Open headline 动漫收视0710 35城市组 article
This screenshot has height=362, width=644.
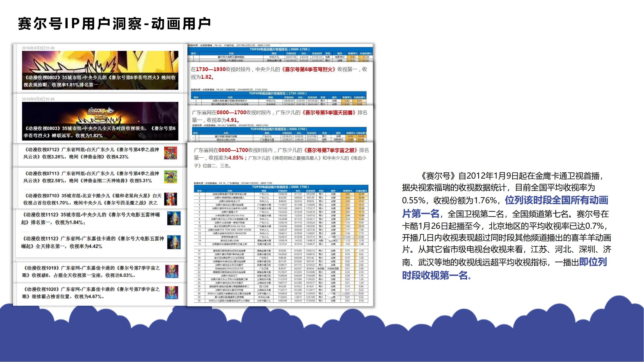[92, 199]
